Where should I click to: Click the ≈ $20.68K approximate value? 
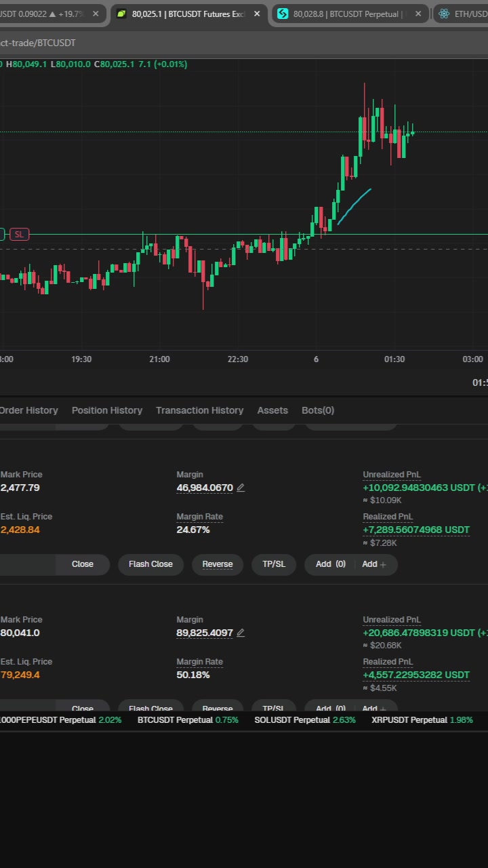coord(382,646)
